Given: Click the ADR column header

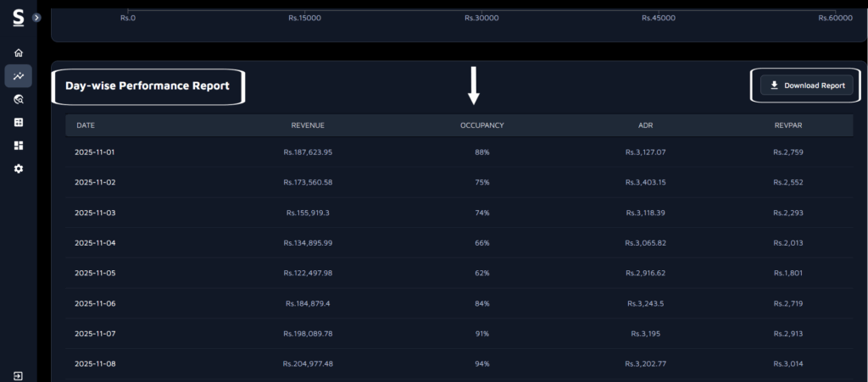Looking at the screenshot, I should (645, 125).
